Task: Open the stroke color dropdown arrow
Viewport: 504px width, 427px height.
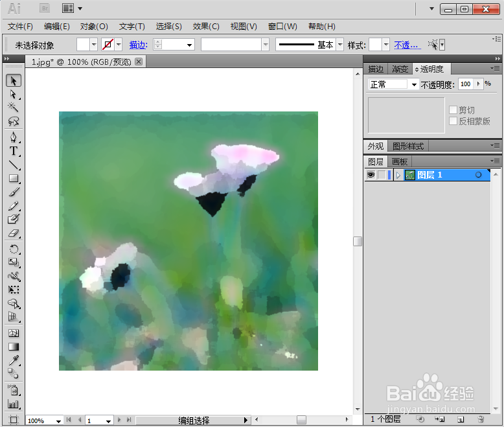Action: pyautogui.click(x=119, y=45)
